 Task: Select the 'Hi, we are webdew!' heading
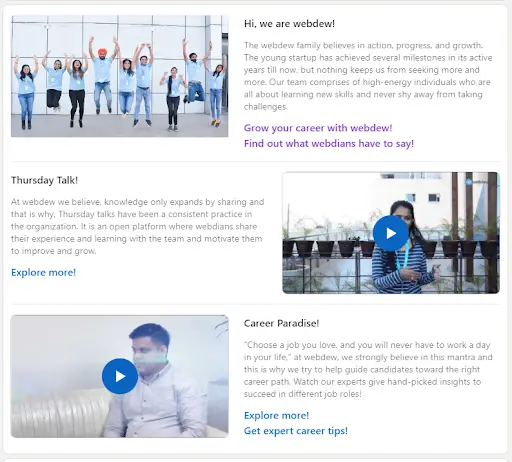[289, 24]
